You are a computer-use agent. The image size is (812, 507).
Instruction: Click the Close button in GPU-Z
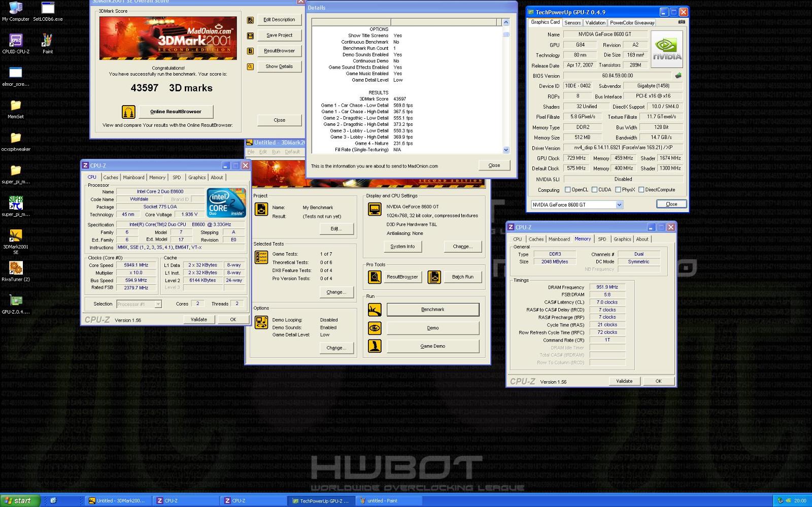[671, 204]
